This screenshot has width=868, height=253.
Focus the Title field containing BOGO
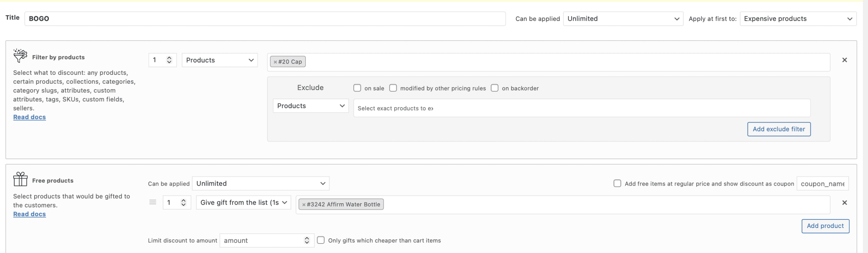265,19
